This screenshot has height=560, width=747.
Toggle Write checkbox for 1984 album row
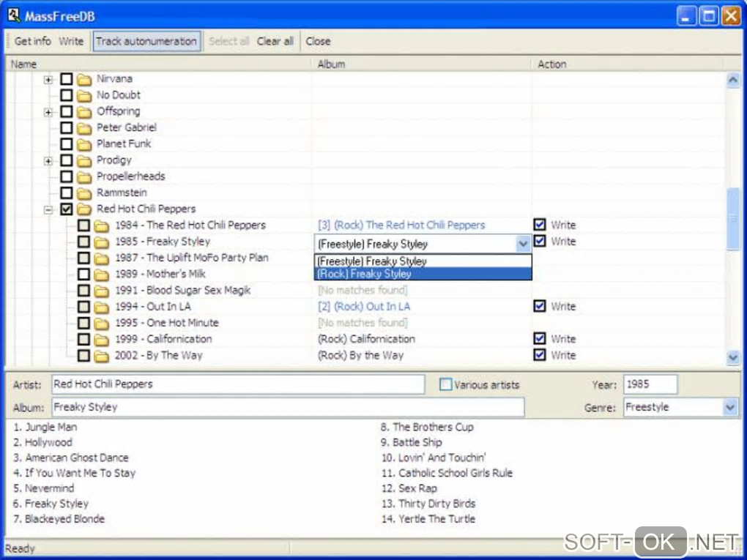coord(539,224)
